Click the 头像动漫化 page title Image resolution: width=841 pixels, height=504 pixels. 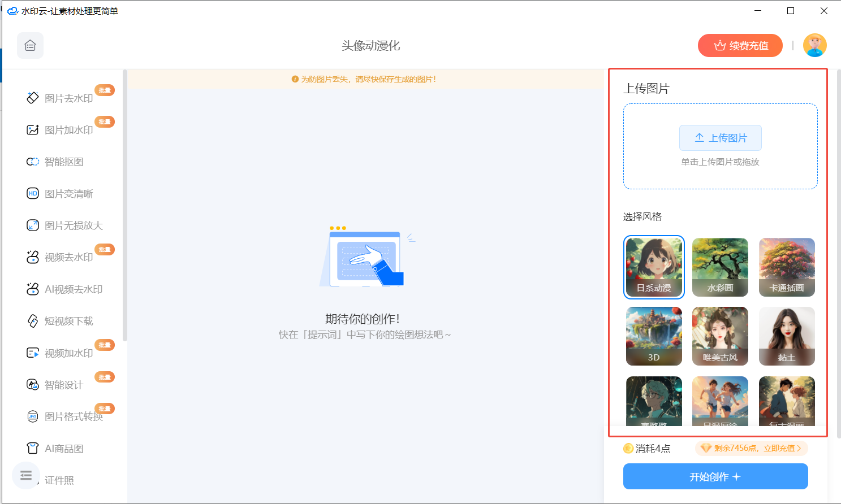(x=371, y=46)
